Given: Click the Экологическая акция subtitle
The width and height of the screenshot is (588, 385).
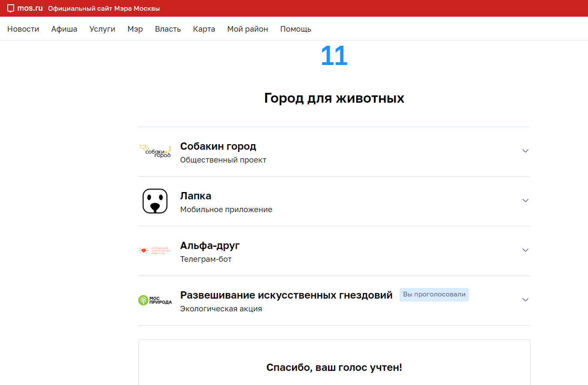Looking at the screenshot, I should click(221, 309).
